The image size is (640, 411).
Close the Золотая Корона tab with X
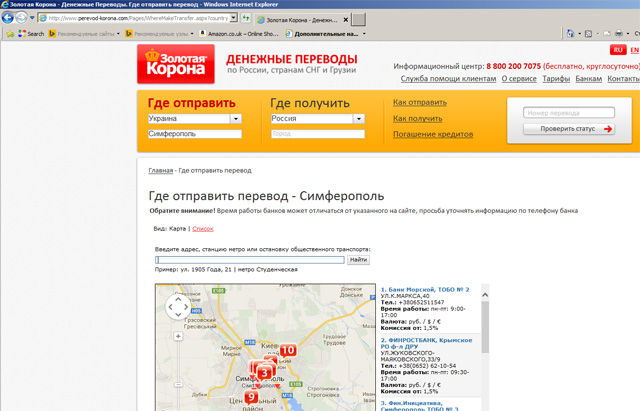click(346, 20)
